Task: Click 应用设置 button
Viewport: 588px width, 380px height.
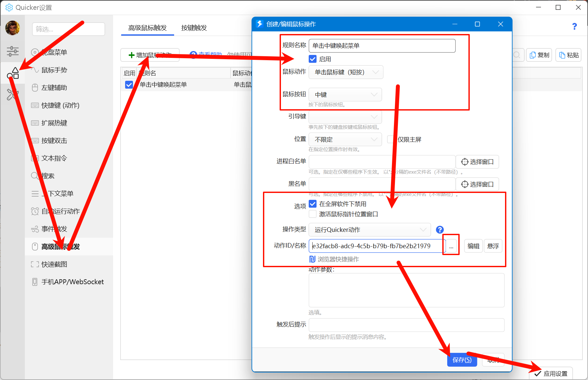Action: [551, 373]
